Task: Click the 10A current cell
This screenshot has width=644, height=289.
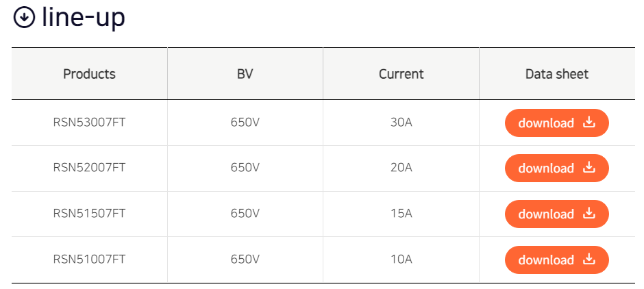Action: click(x=401, y=260)
